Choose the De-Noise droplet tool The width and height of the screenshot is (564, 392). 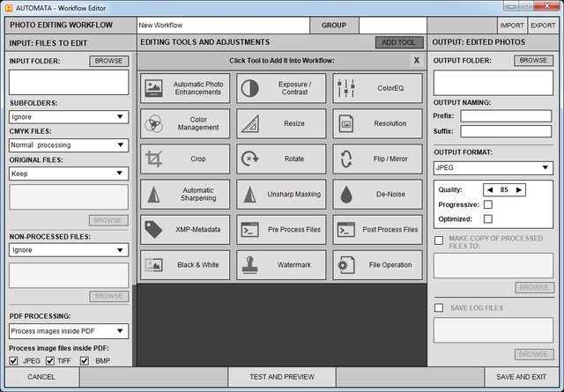(377, 194)
